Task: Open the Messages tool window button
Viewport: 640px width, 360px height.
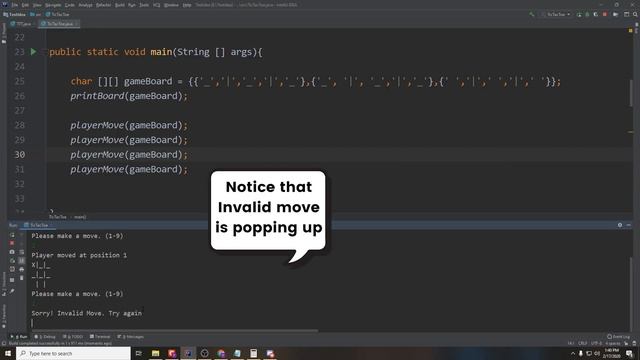Action: pyautogui.click(x=131, y=337)
